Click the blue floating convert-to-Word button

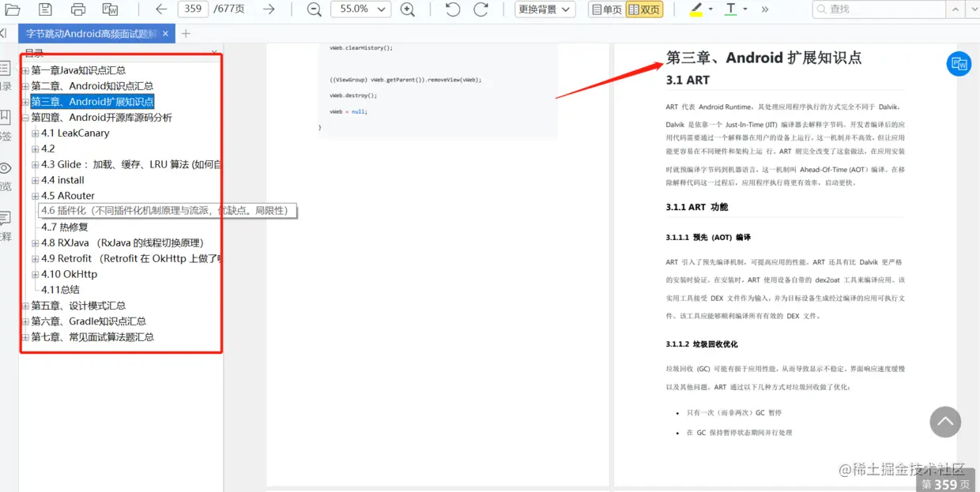(x=959, y=64)
